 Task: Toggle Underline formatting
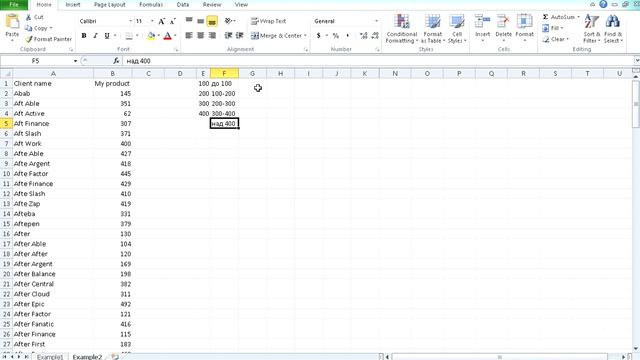107,36
